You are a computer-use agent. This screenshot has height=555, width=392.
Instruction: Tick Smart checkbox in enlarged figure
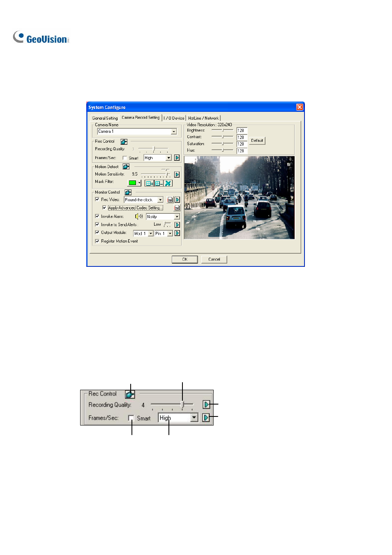(x=131, y=418)
